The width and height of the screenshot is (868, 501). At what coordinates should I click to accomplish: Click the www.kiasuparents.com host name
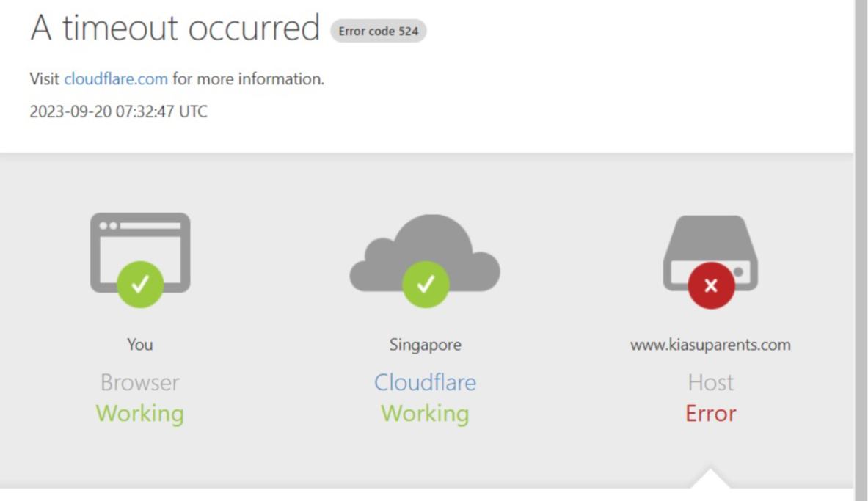(x=711, y=345)
